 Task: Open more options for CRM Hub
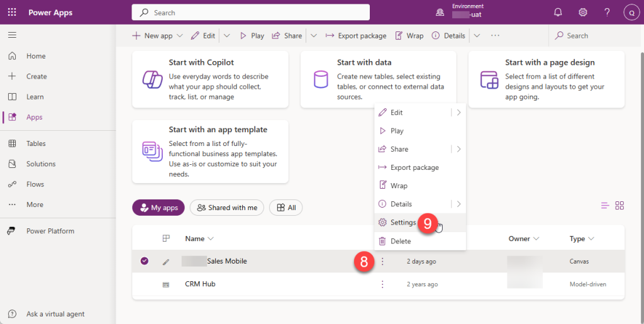click(382, 284)
